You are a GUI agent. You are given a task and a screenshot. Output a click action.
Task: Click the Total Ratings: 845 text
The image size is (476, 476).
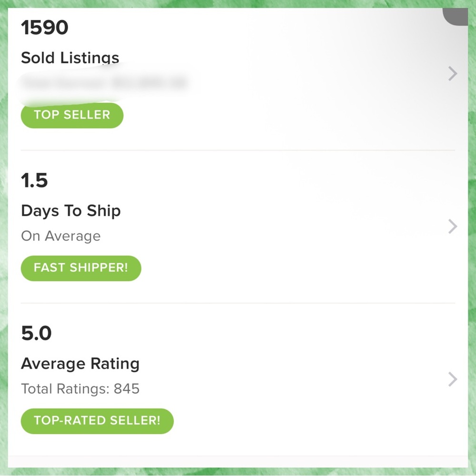80,389
